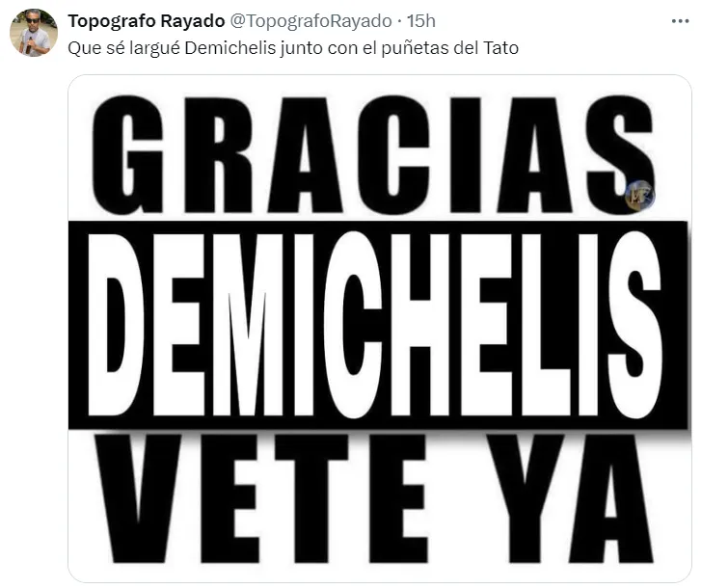This screenshot has width=701, height=588.
Task: Click the word YA in the image
Action: coord(570,498)
